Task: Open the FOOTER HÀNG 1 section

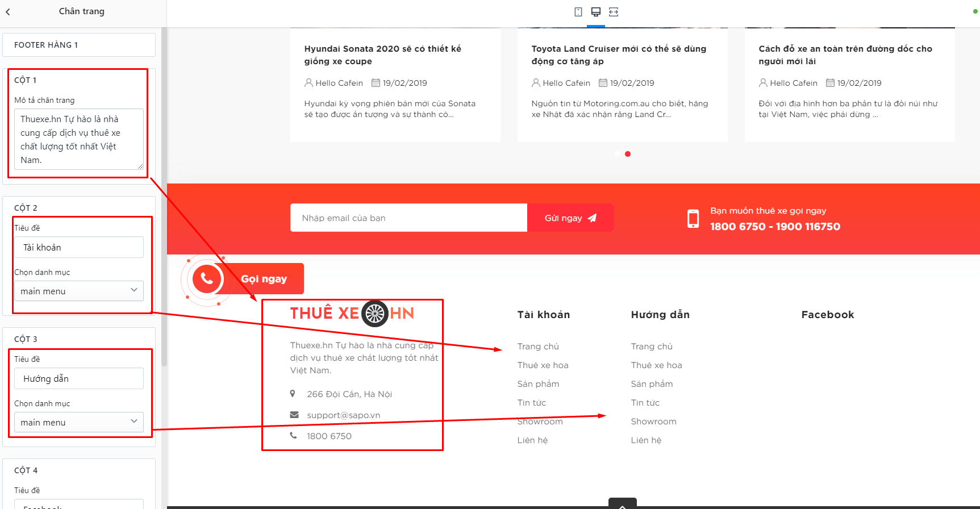Action: pos(79,45)
